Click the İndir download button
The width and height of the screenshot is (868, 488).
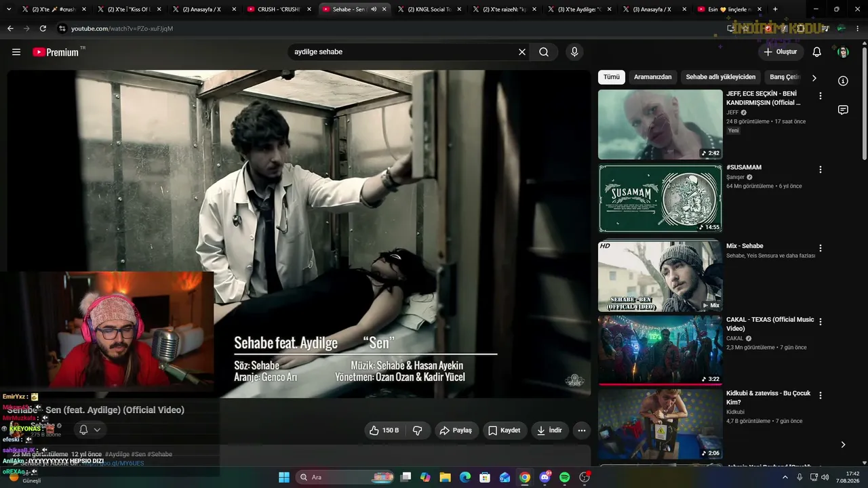tap(550, 430)
